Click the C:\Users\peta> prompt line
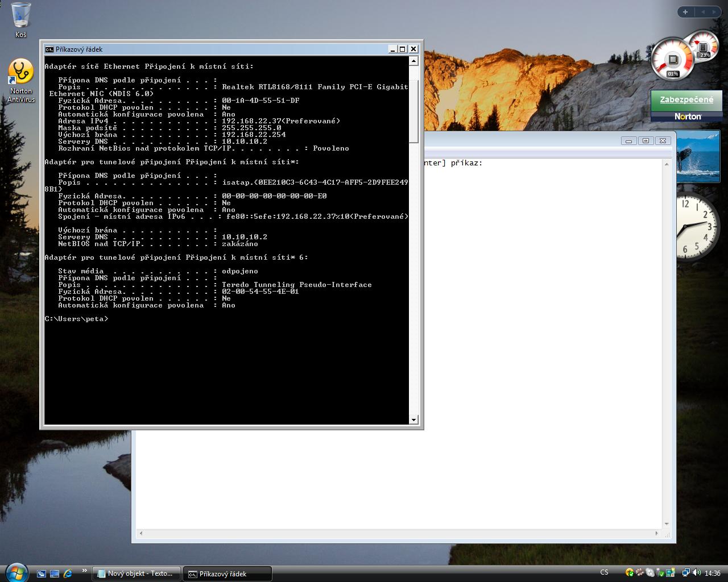This screenshot has width=728, height=582. point(76,319)
